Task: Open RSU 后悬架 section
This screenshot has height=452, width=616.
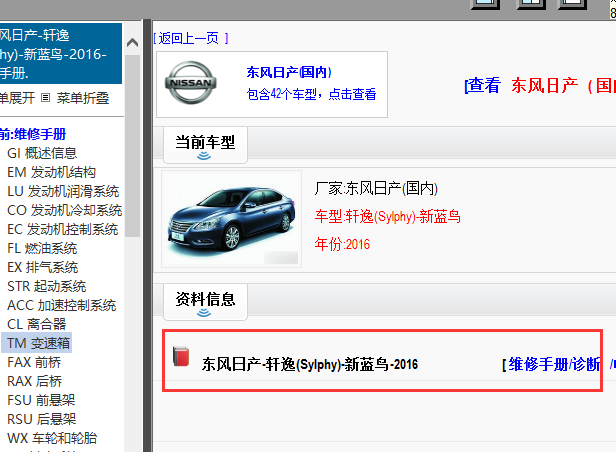Action: tap(41, 419)
